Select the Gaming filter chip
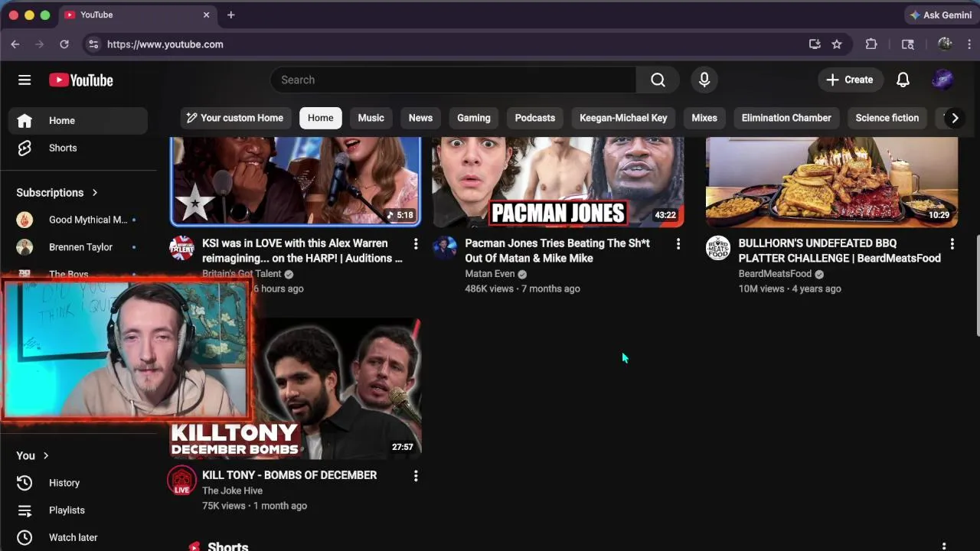 pyautogui.click(x=474, y=118)
